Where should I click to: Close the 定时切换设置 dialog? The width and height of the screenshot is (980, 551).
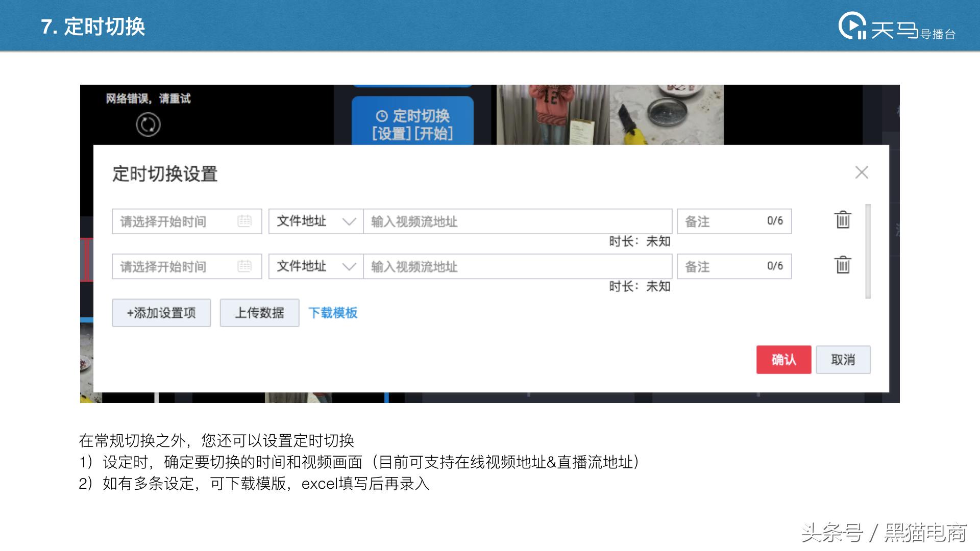pos(861,172)
